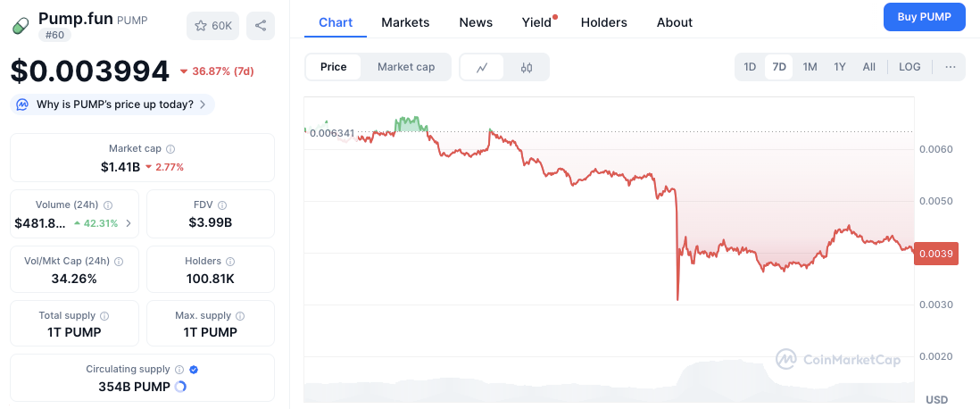Switch to the candlestick chart icon
Image resolution: width=980 pixels, height=409 pixels.
(x=527, y=67)
